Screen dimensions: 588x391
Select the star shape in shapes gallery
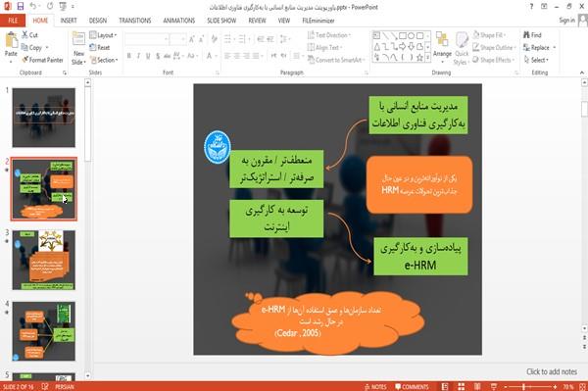coord(419,58)
